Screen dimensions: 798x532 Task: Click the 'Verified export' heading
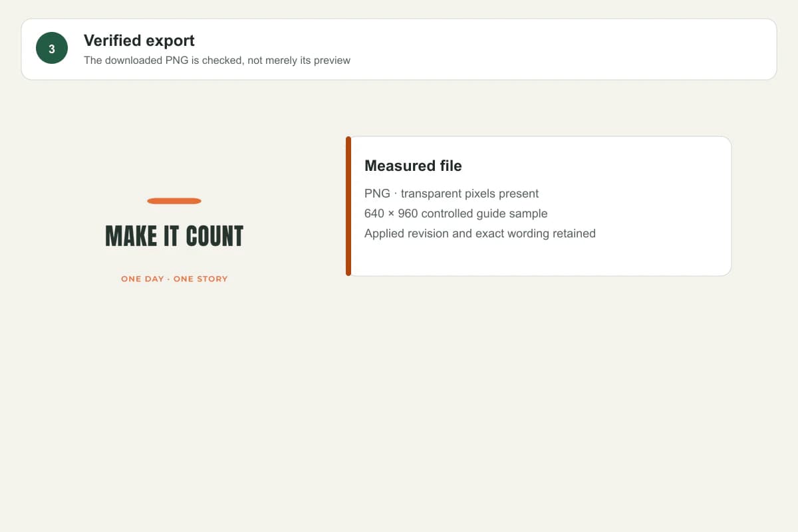pos(139,41)
